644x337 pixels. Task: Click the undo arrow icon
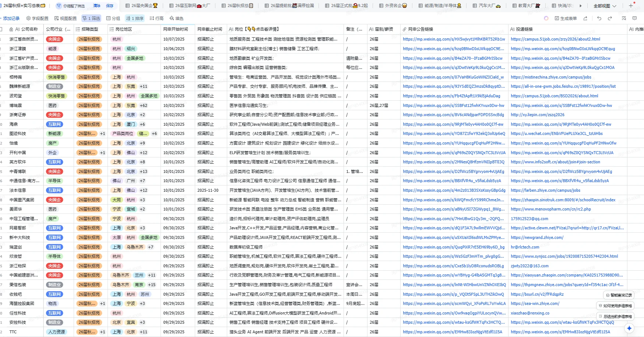point(599,18)
